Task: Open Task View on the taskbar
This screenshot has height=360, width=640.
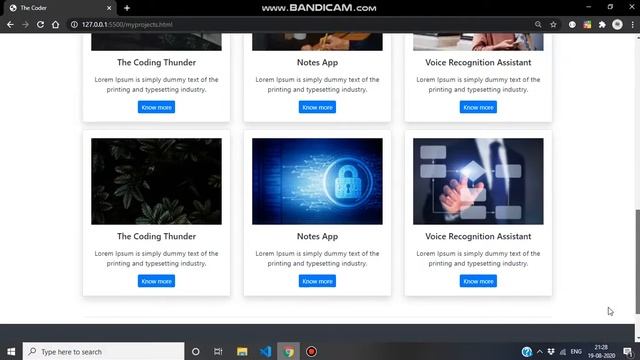Action: [x=218, y=351]
